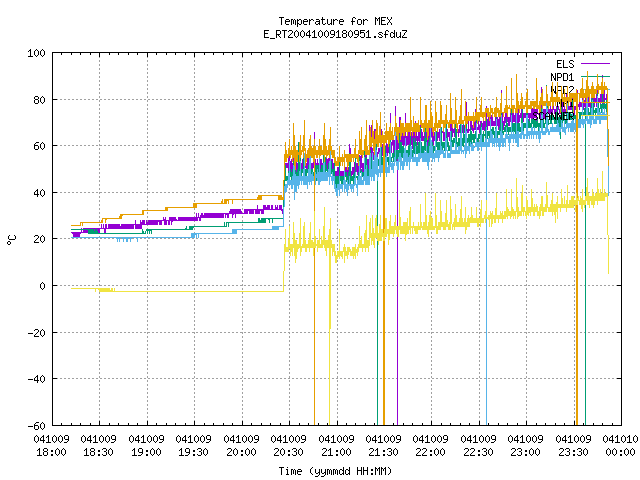Viewport: 640px width, 480px height.
Task: Click the 'Time (yymmdd HH:MM)' axis title
Action: click(335, 471)
